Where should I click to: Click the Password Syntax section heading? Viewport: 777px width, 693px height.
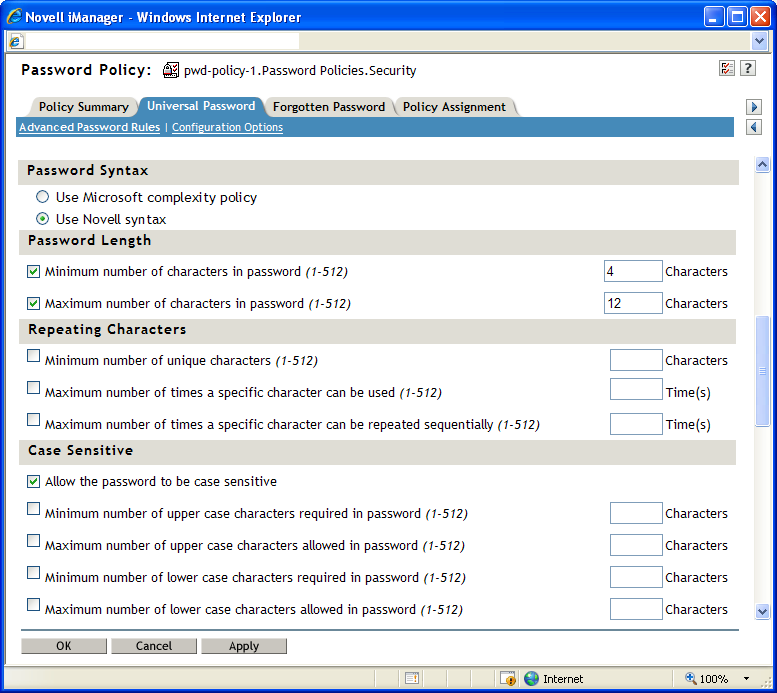click(88, 171)
